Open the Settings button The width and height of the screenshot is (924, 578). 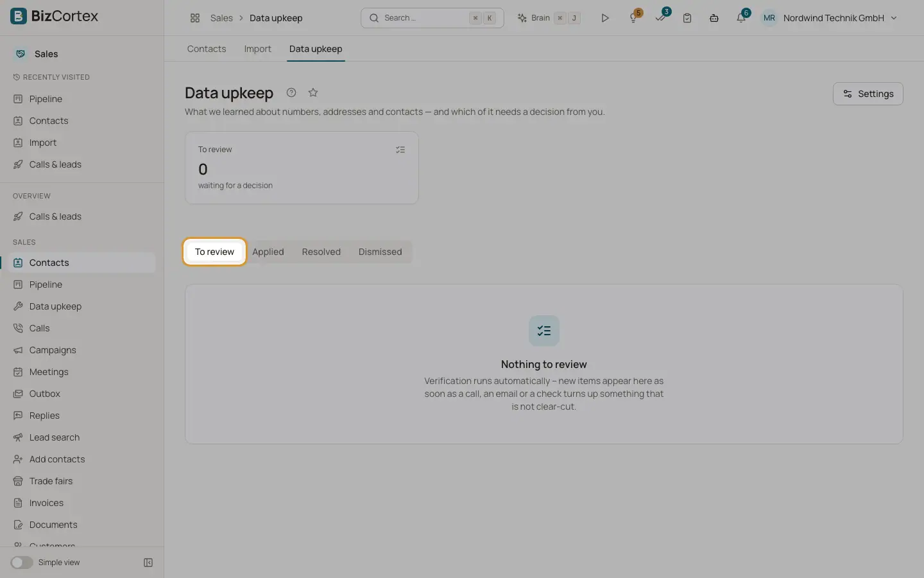click(868, 94)
